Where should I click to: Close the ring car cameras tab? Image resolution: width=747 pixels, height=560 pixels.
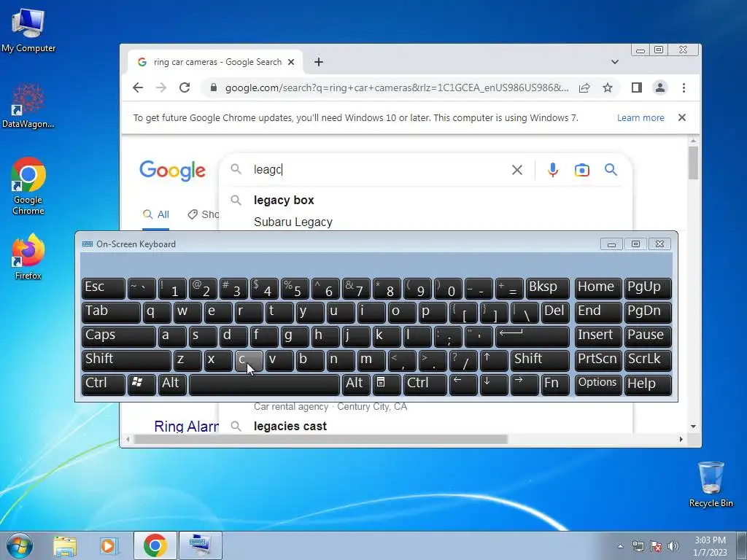tap(291, 62)
